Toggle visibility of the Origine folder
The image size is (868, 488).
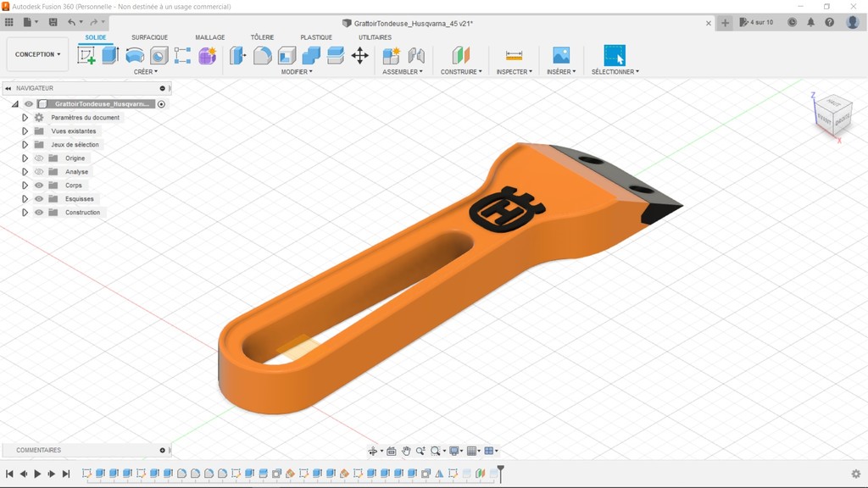click(x=39, y=158)
